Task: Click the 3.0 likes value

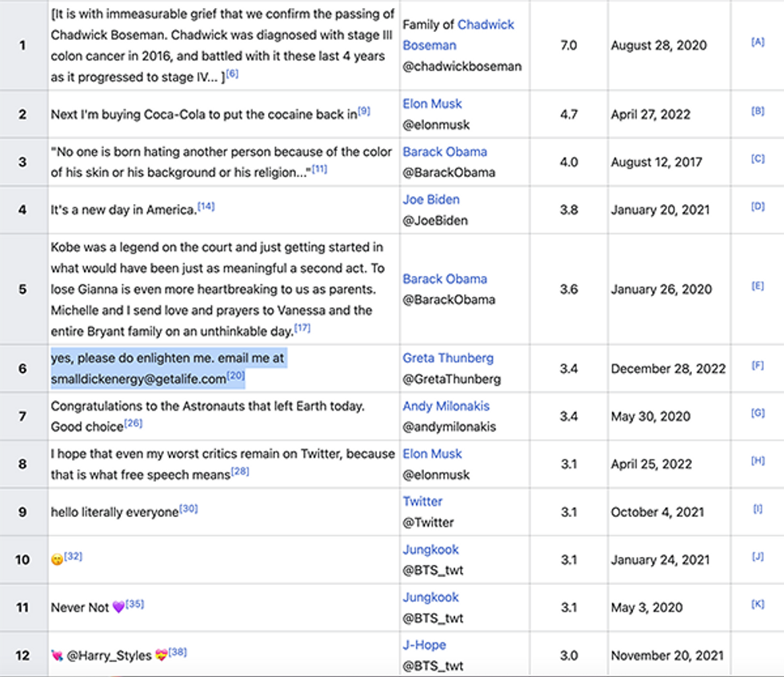Action: 569,655
